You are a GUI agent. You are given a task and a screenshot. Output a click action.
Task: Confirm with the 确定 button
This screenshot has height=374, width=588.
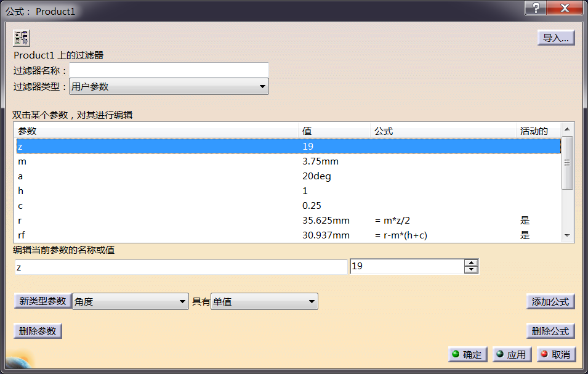tap(467, 354)
